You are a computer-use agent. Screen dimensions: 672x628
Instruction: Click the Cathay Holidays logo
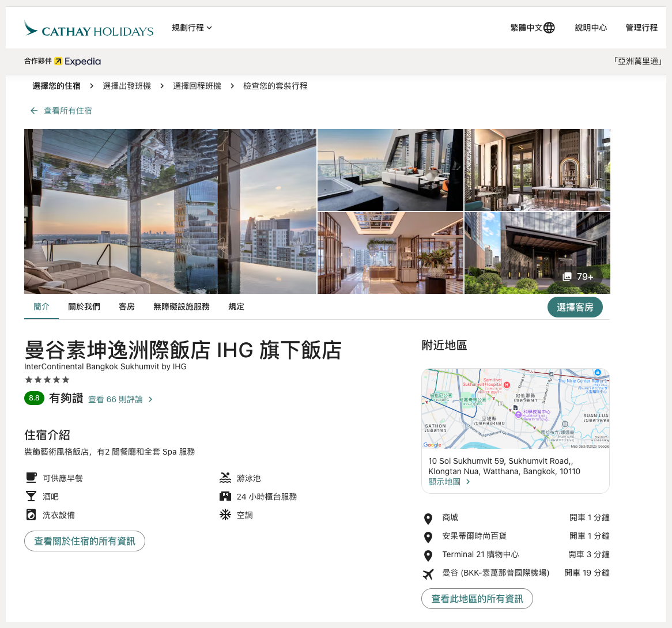(89, 29)
